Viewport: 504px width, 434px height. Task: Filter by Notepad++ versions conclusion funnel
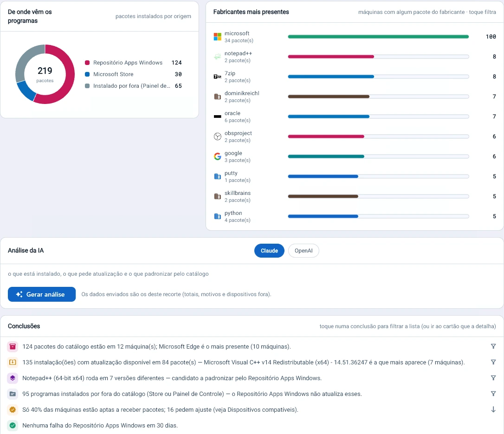point(493,378)
